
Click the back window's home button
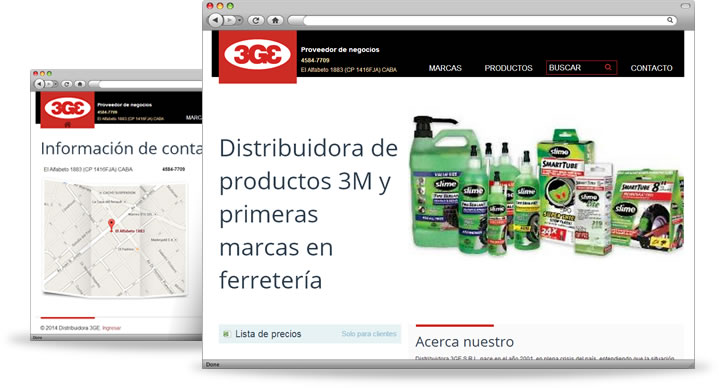[x=80, y=84]
